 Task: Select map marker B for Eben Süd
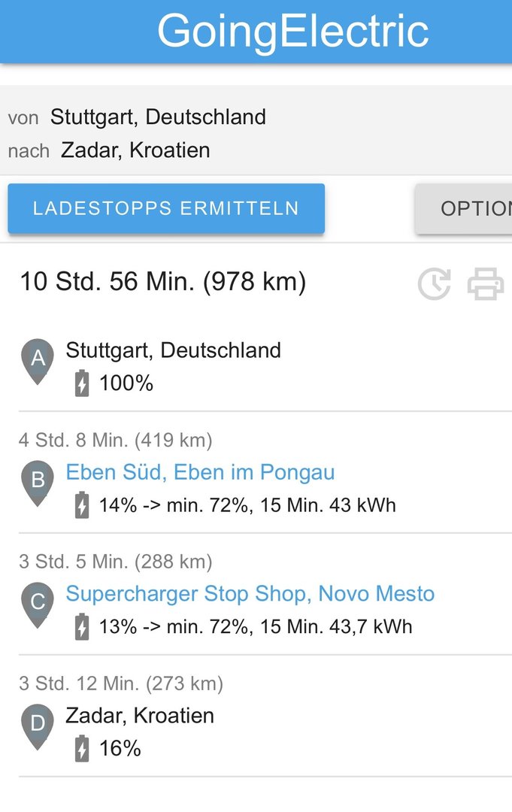[x=38, y=483]
